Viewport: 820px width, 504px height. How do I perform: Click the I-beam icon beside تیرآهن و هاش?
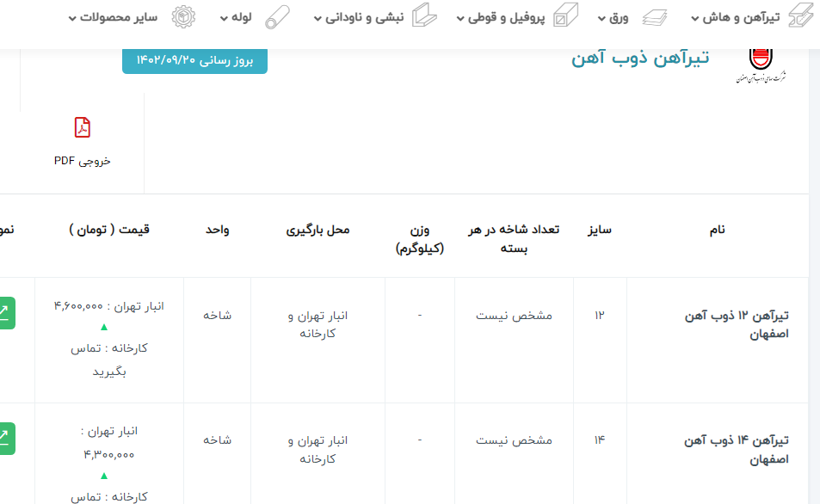pyautogui.click(x=799, y=16)
